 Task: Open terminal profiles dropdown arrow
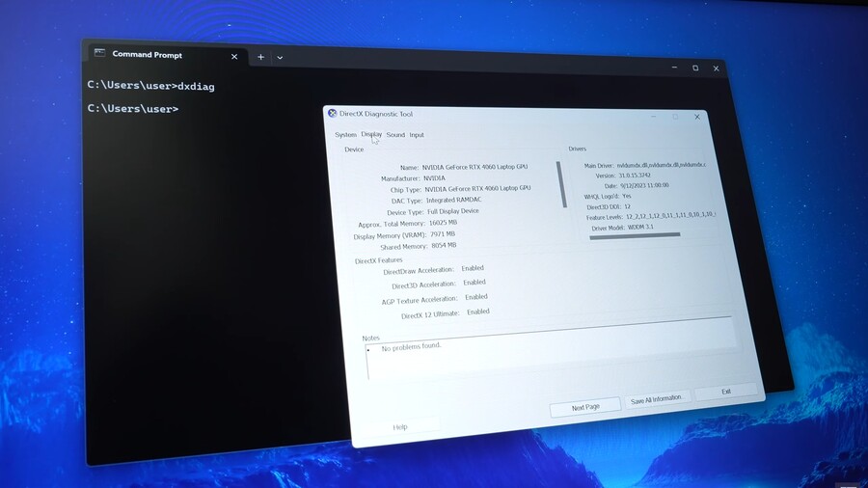pyautogui.click(x=280, y=58)
